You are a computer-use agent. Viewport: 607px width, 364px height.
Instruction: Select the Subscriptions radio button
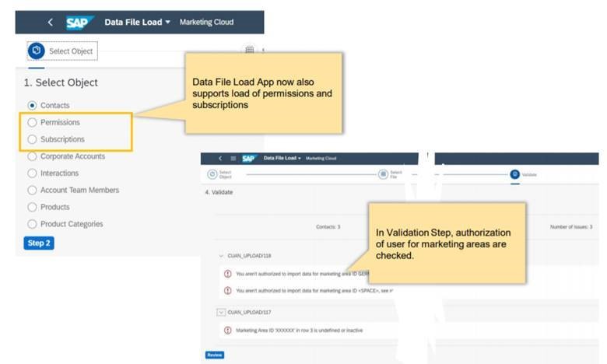32,139
